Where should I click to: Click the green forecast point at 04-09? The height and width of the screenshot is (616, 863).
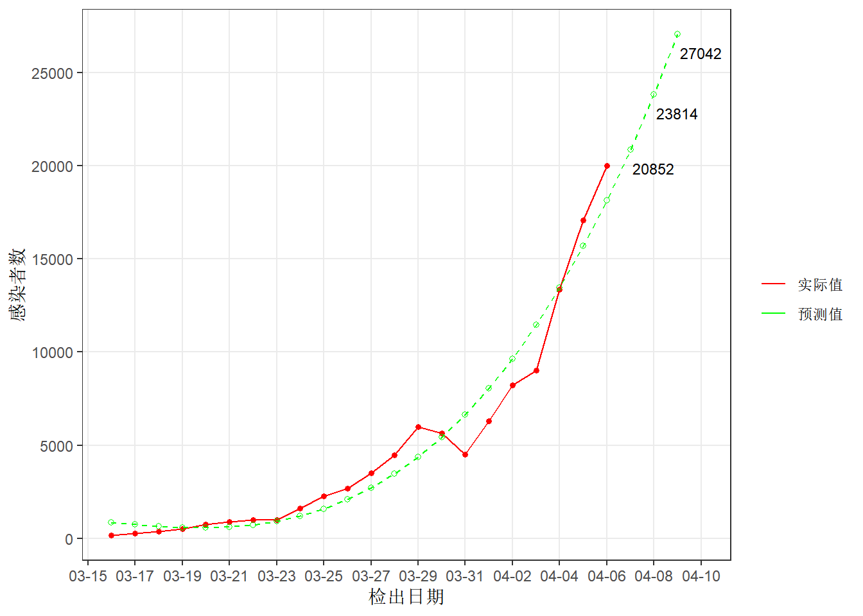[677, 35]
